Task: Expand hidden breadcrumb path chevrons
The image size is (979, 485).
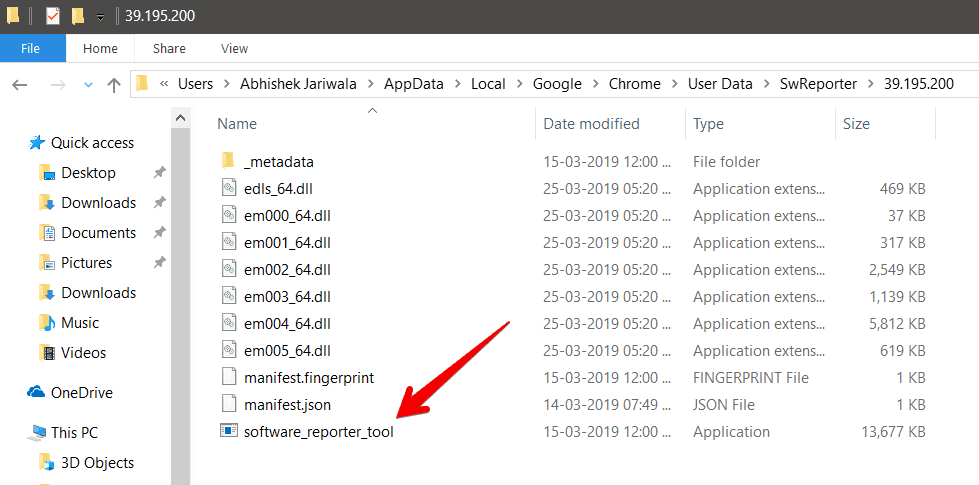Action: point(163,84)
